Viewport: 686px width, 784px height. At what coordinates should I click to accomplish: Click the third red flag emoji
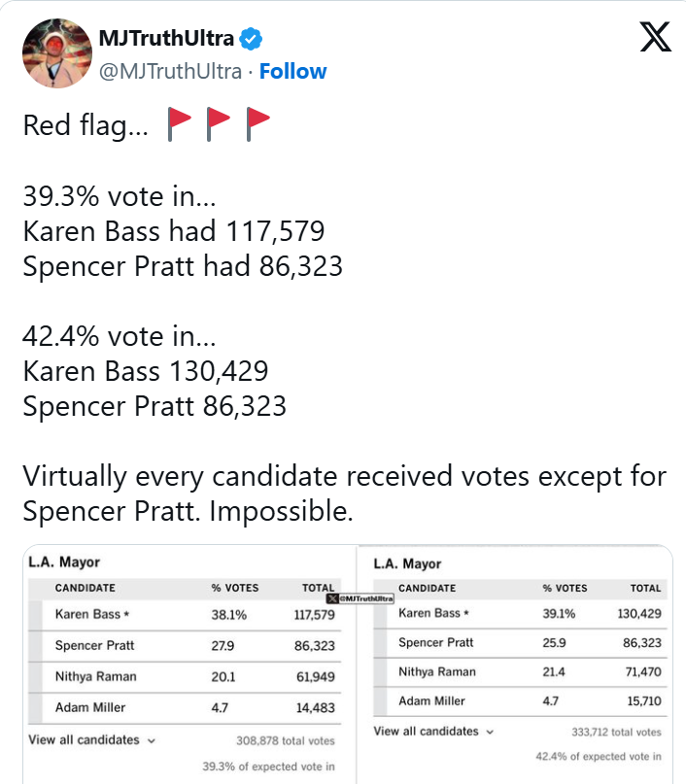(257, 123)
